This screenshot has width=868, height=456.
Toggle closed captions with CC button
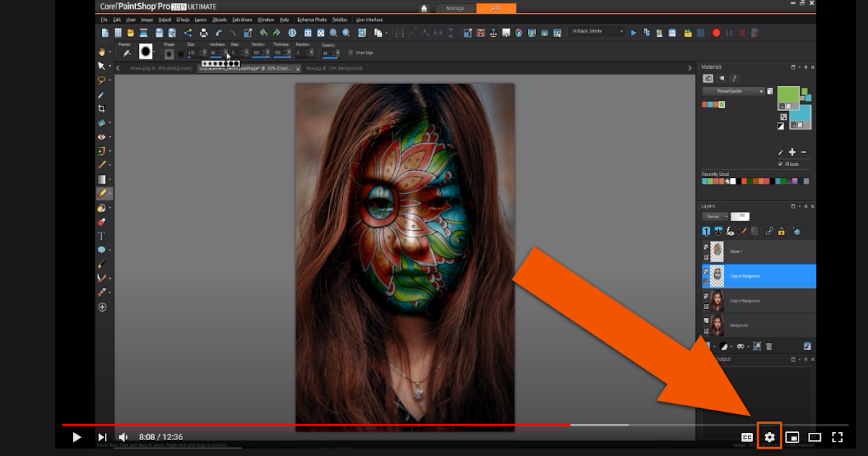(x=747, y=437)
